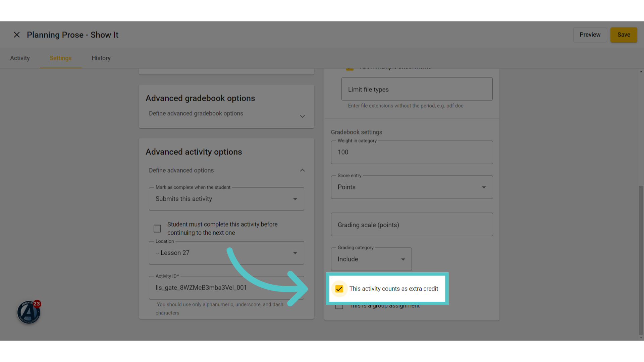Check This is a group assignment box
The width and height of the screenshot is (644, 362).
coord(339,306)
